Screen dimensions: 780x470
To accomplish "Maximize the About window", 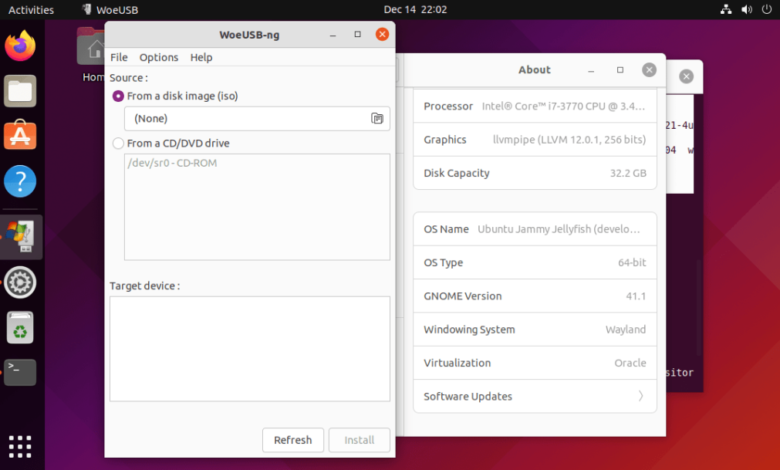I will pos(620,70).
